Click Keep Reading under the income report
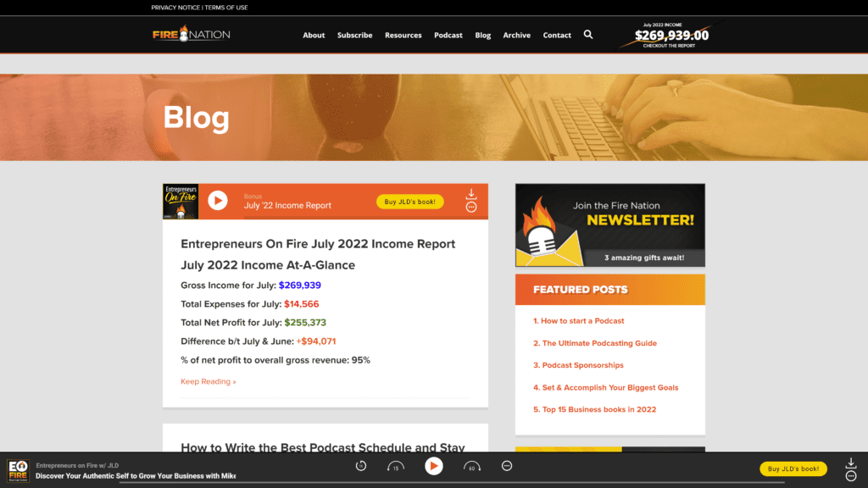Screen dimensions: 868x488 (x=209, y=381)
